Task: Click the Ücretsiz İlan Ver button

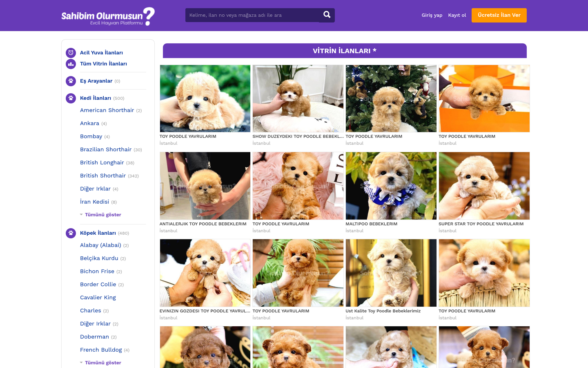Action: point(499,15)
